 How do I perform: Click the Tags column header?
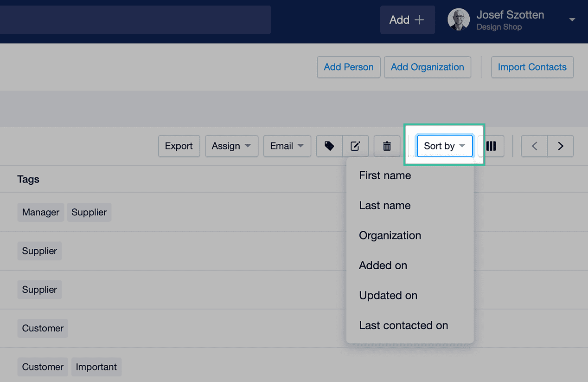click(x=28, y=179)
